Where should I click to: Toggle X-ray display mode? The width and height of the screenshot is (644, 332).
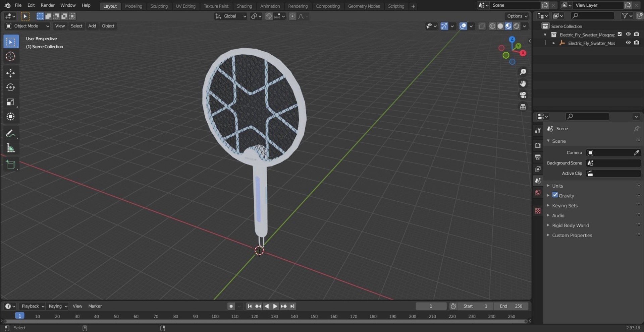point(482,26)
